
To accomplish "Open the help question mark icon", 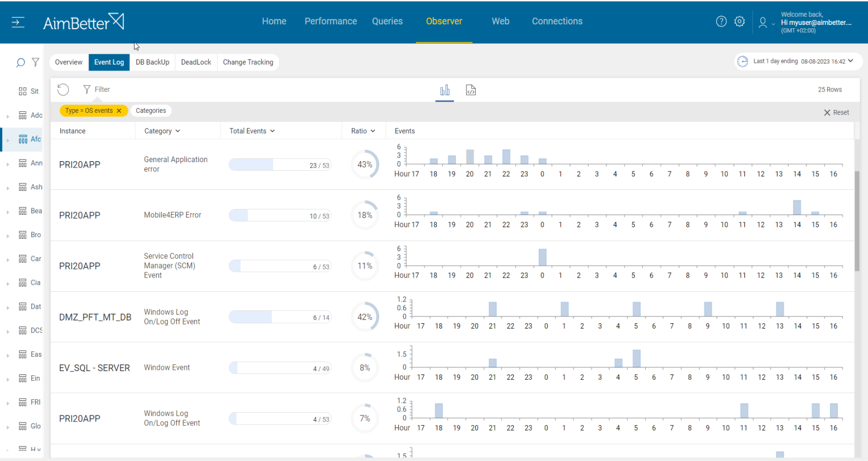I will coord(721,22).
